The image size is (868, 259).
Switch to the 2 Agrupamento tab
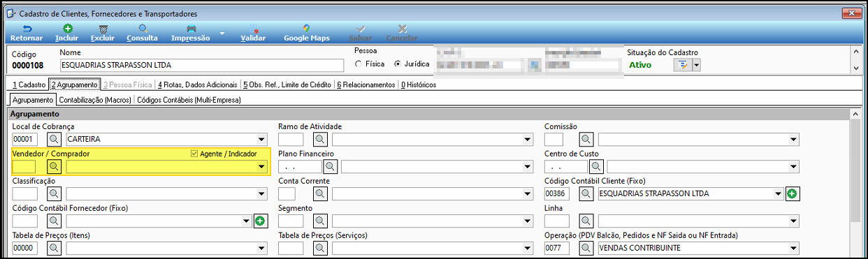tap(74, 85)
